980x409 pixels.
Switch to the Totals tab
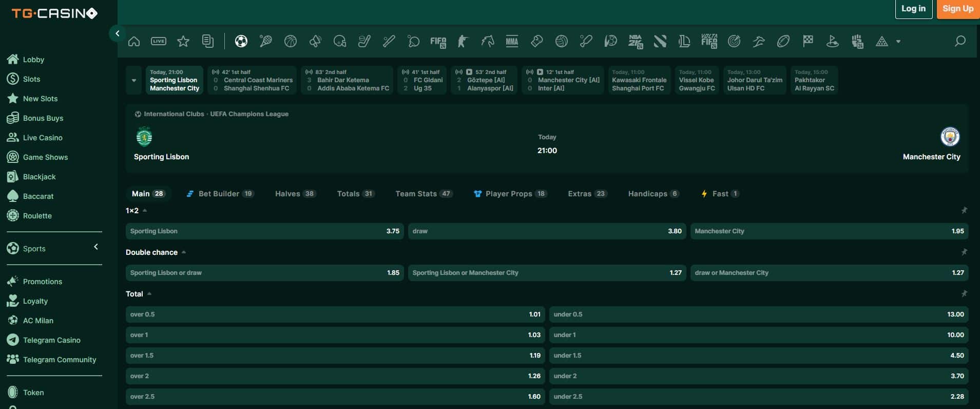point(356,194)
